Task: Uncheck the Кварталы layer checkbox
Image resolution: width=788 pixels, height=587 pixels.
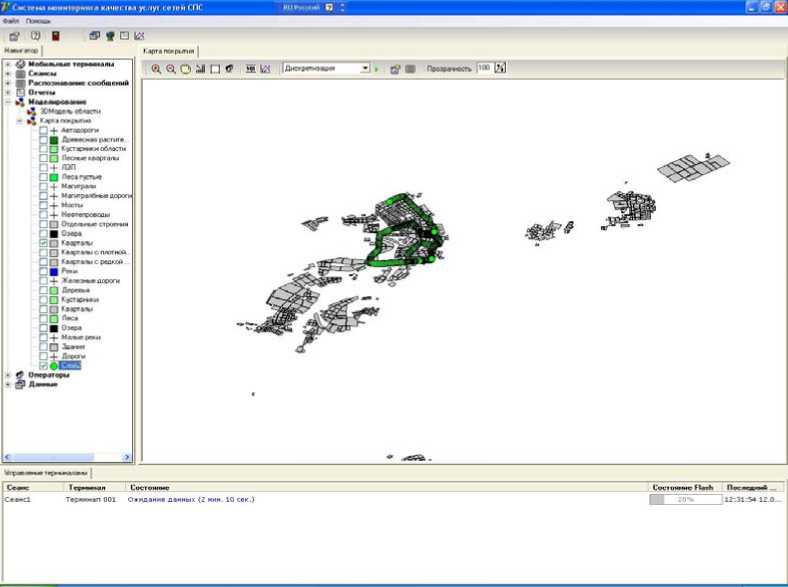Action: click(44, 243)
